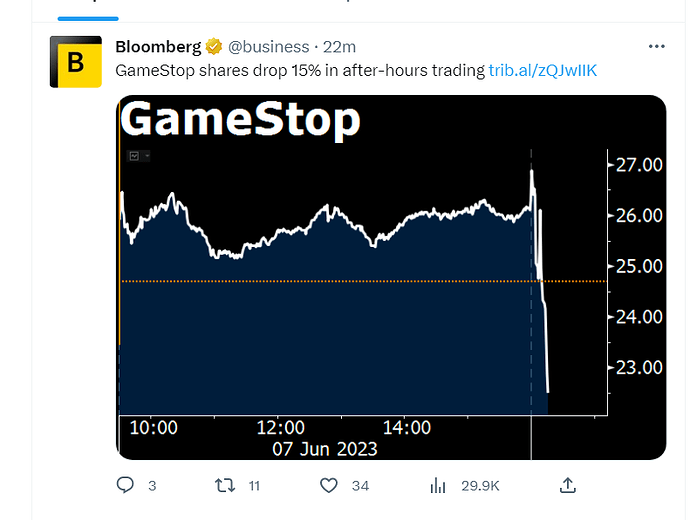Retweet the Bloomberg GameStop post
Screen dimensions: 690x520
tap(225, 486)
